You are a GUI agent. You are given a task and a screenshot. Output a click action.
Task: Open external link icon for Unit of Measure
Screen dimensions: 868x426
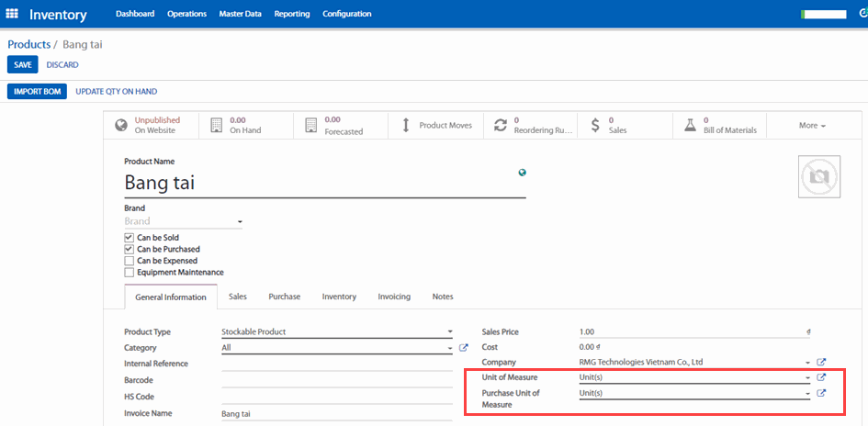coord(821,377)
